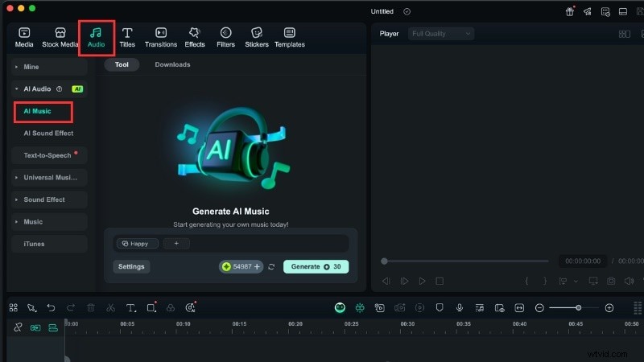Screen dimensions: 644x362
Task: Switch to the Audio tab
Action: pos(96,37)
